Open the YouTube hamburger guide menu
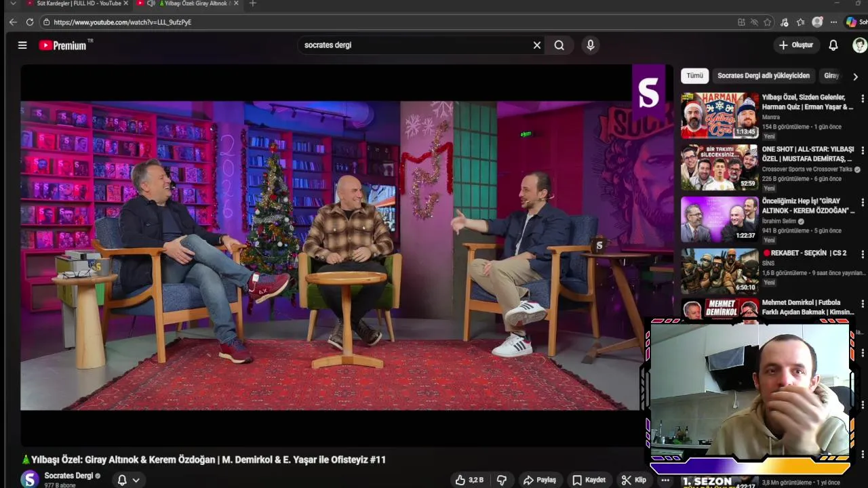This screenshot has height=488, width=868. click(22, 45)
